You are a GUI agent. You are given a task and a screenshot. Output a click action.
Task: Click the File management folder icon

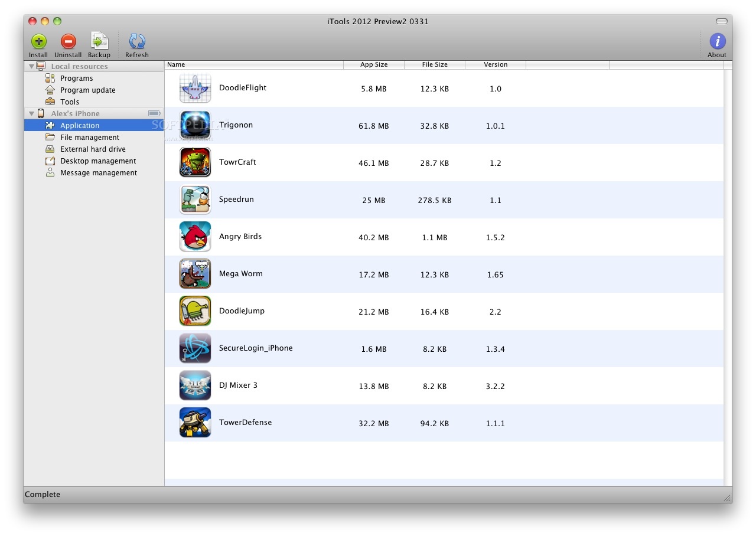tap(50, 137)
